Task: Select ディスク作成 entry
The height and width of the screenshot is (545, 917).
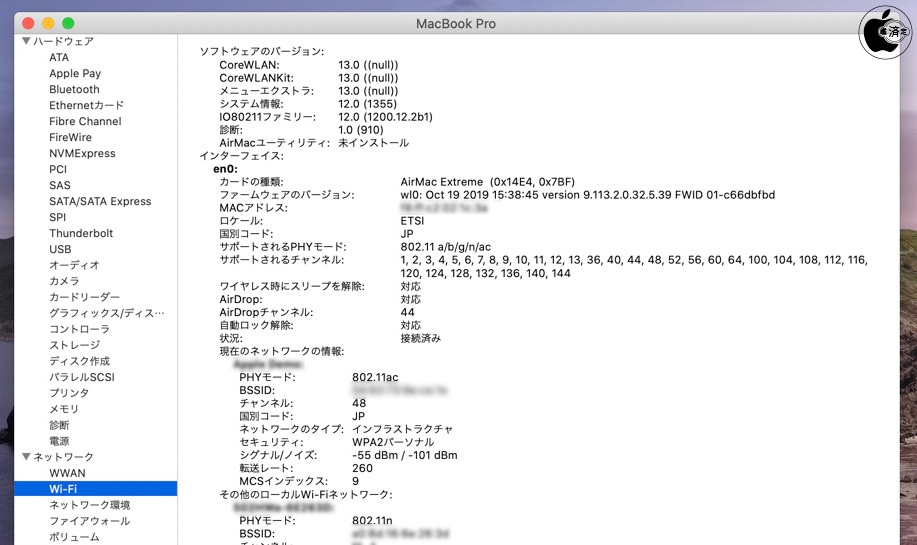Action: [80, 361]
